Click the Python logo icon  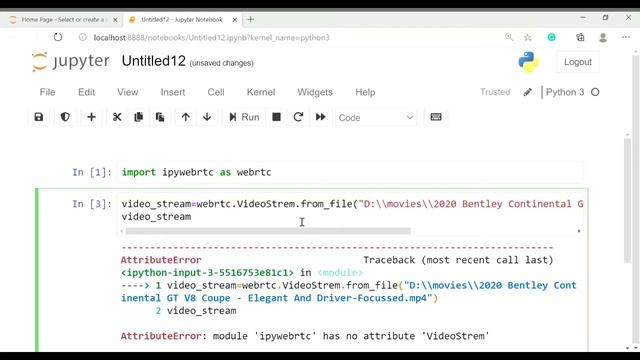pos(528,62)
